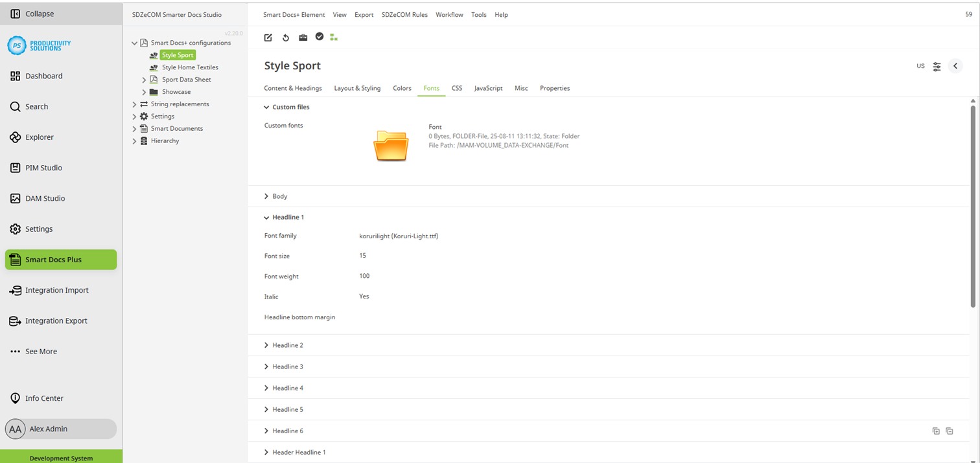Expand the Hierarchy tree node
The width and height of the screenshot is (980, 463).
pos(135,141)
